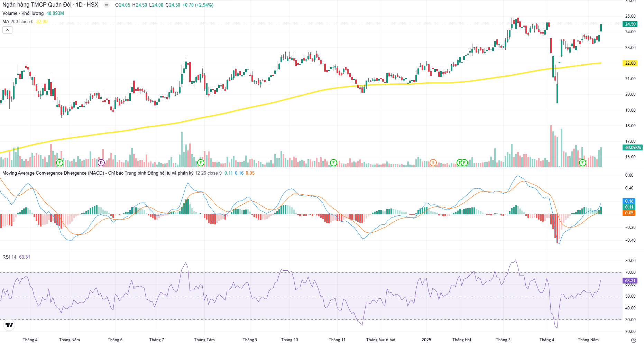Click the 40.093M value in Volume legend
This screenshot has width=644, height=344.
(x=55, y=13)
